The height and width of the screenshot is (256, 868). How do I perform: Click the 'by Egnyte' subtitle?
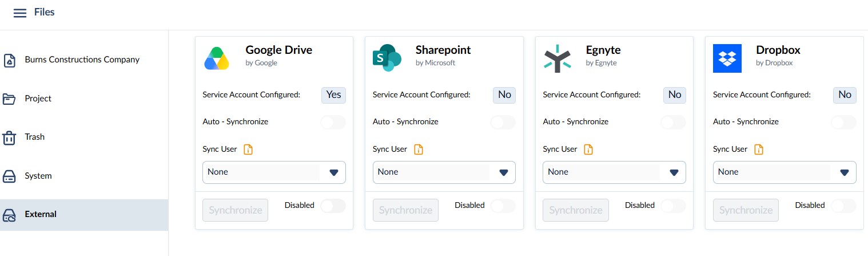[x=602, y=63]
